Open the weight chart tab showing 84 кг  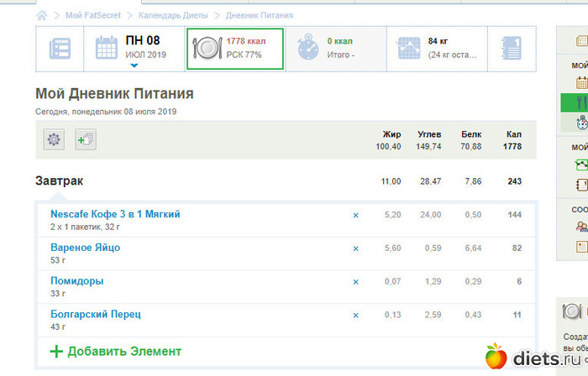click(x=437, y=47)
